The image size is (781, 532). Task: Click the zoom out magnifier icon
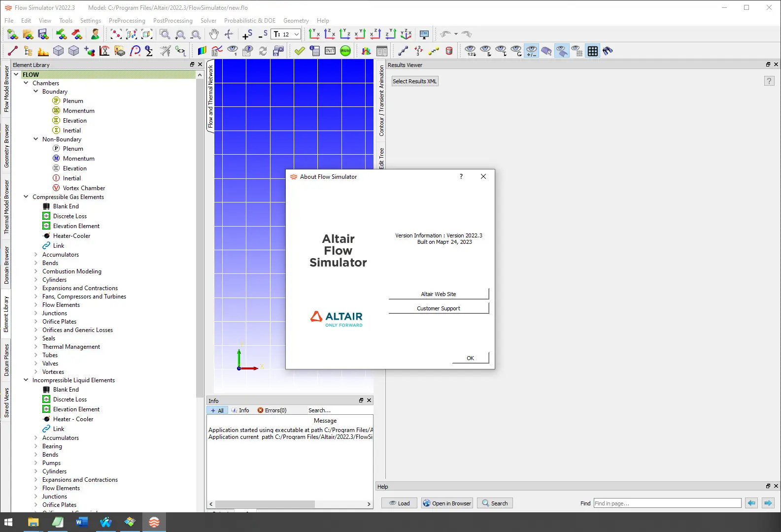coord(196,34)
